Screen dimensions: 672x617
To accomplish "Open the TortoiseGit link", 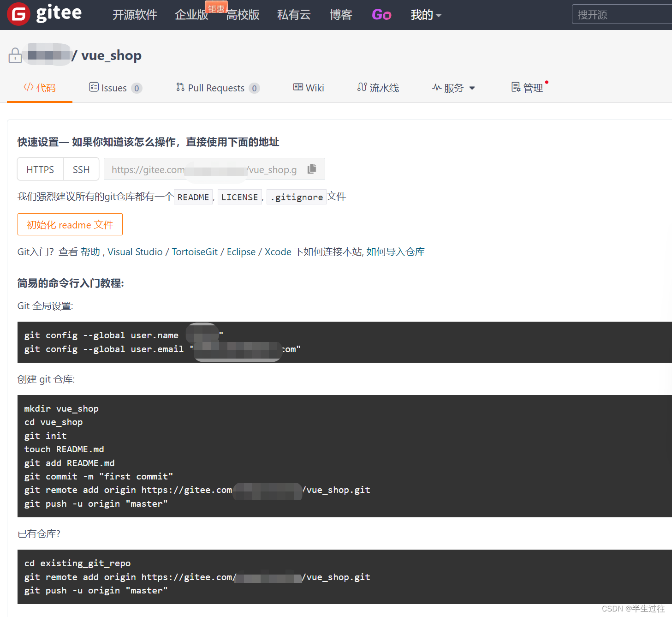I will 195,252.
